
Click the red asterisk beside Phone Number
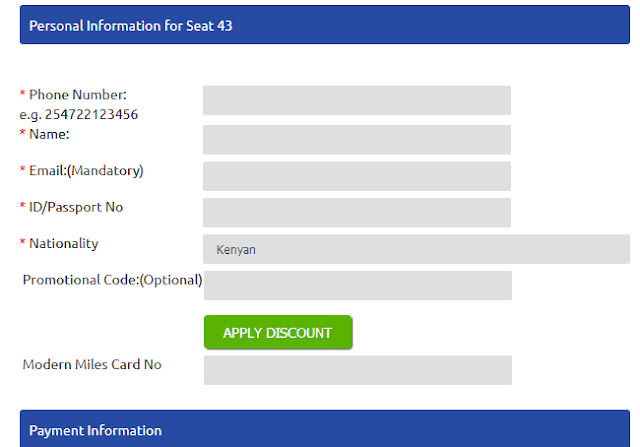point(23,95)
